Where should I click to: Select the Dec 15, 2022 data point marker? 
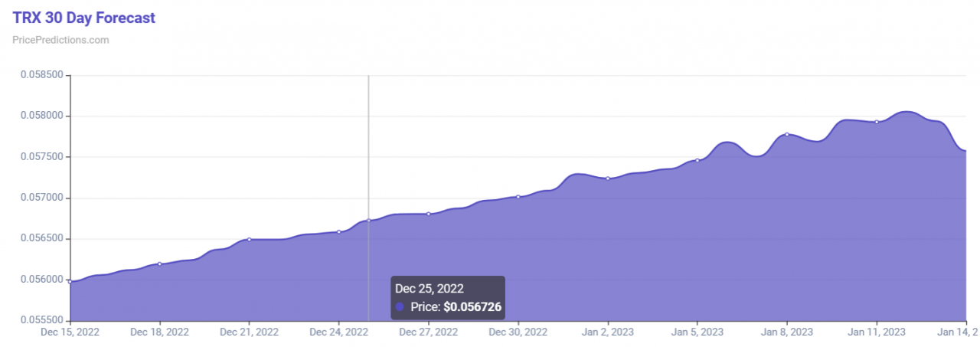[x=70, y=282]
